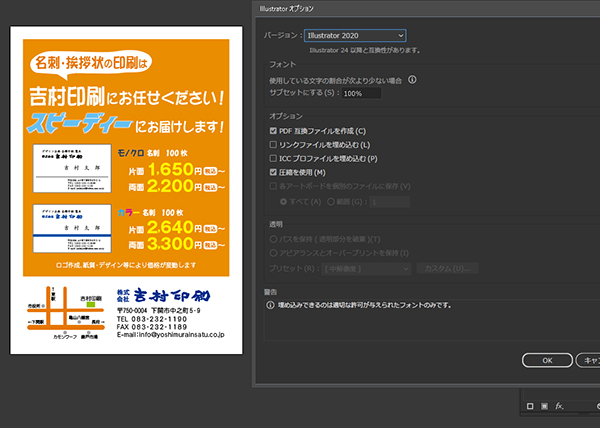Confirm the dialog with the OK button
This screenshot has height=428, width=600.
coord(547,360)
